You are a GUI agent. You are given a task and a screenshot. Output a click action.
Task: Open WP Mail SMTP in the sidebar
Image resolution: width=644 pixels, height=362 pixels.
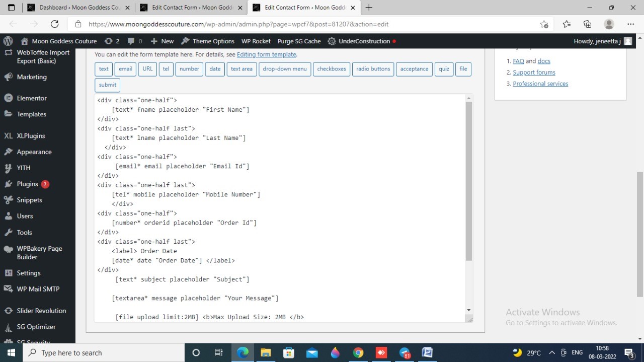tap(38, 289)
